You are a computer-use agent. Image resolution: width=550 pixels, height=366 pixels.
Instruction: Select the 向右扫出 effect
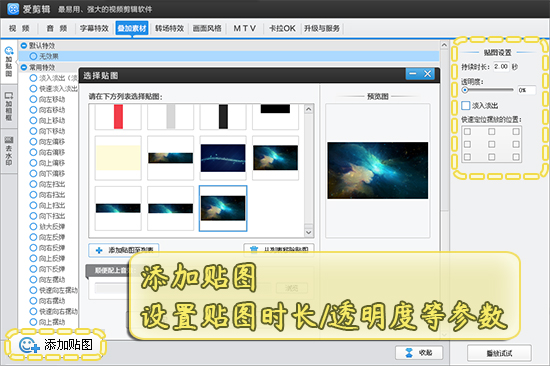[47, 195]
